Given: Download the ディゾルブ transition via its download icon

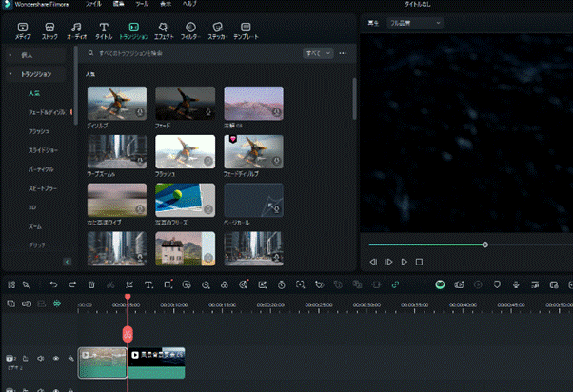Looking at the screenshot, I should coord(140,112).
